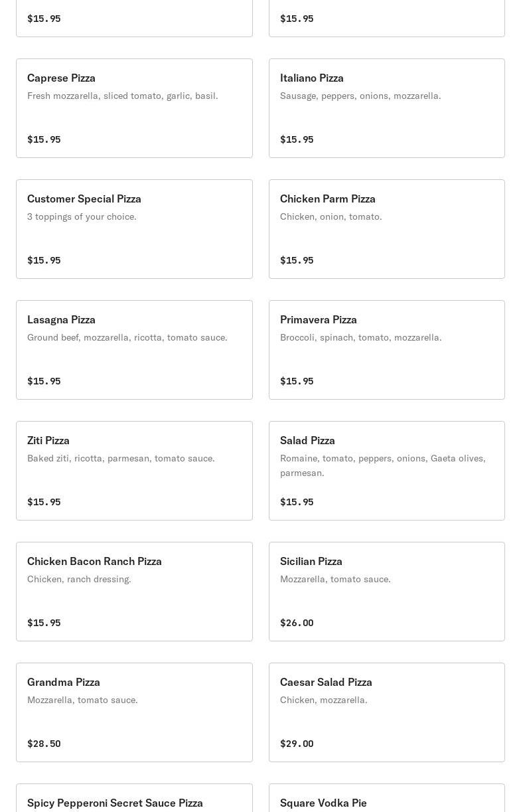Select the Square Vodka Pie item

point(387,798)
